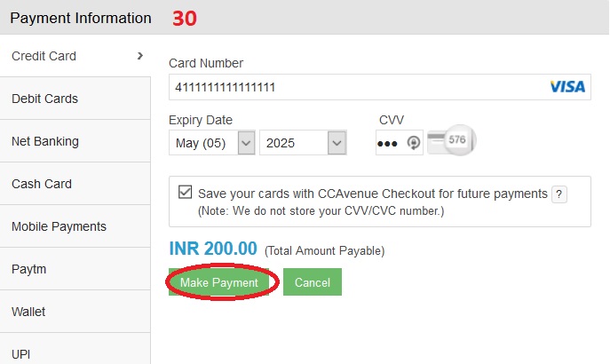Open the question mark help icon

click(559, 194)
